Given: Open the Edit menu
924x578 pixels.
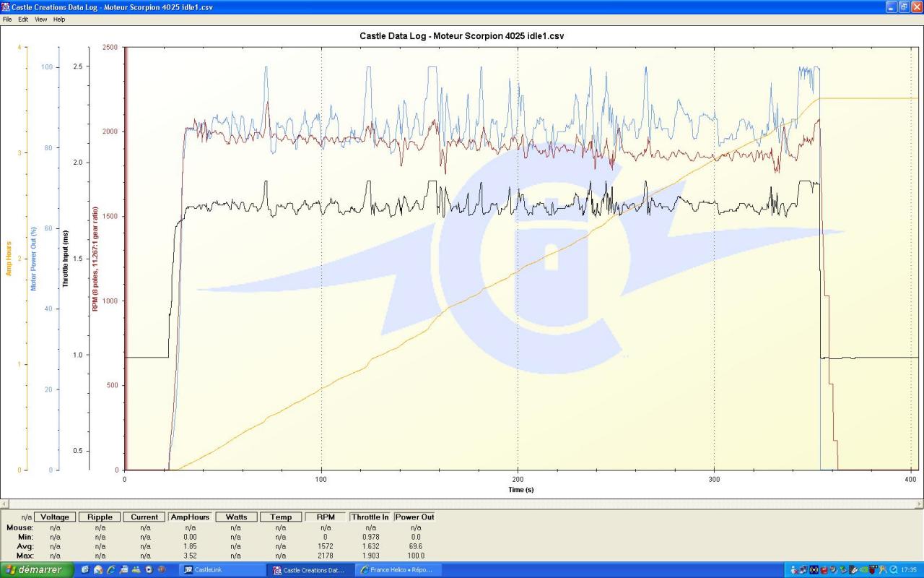Looking at the screenshot, I should [x=23, y=20].
